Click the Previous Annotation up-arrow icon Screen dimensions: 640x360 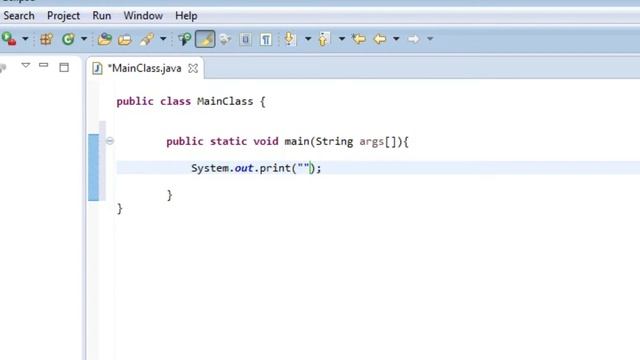pyautogui.click(x=324, y=39)
